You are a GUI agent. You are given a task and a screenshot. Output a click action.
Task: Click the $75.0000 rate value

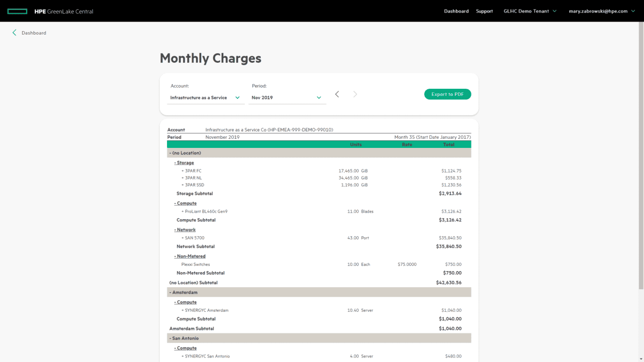407,264
